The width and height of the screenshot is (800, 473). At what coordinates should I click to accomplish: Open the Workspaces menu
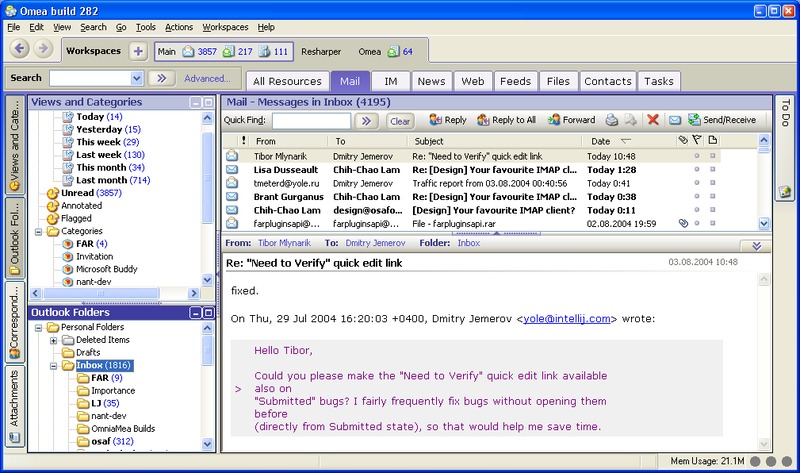[225, 27]
